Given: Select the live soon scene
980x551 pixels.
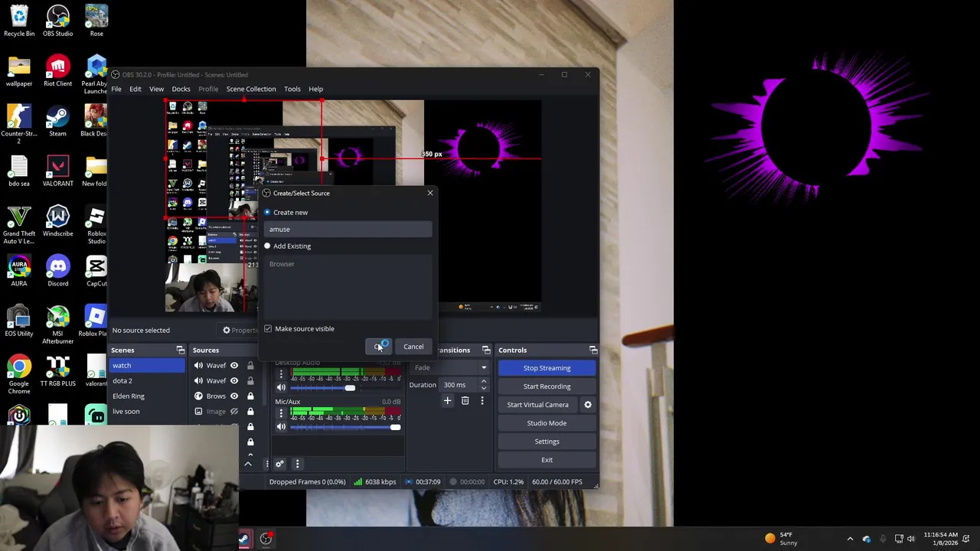Looking at the screenshot, I should (x=147, y=411).
